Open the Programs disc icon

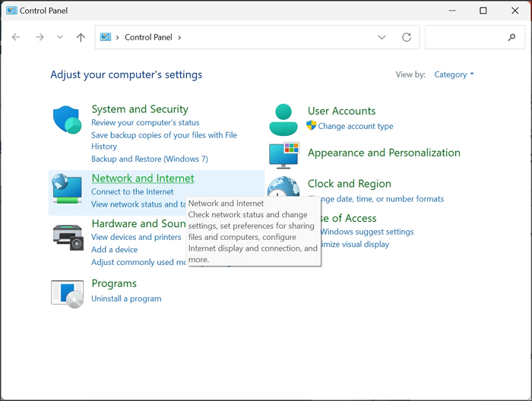[67, 294]
